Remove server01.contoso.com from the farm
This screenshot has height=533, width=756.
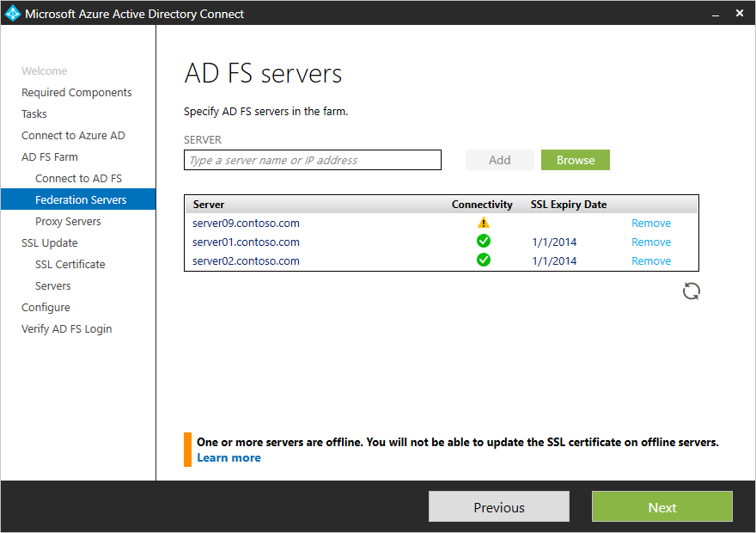651,242
